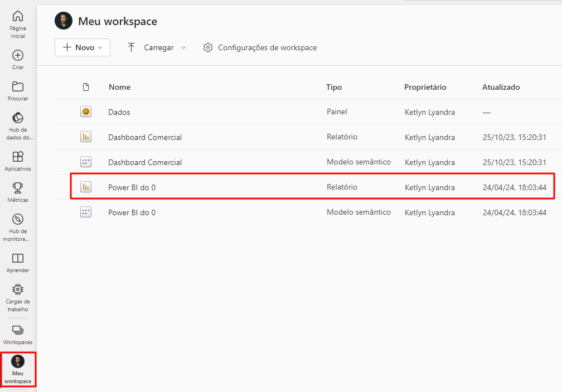Expand the Novo dropdown button
This screenshot has width=562, height=392.
(x=83, y=47)
